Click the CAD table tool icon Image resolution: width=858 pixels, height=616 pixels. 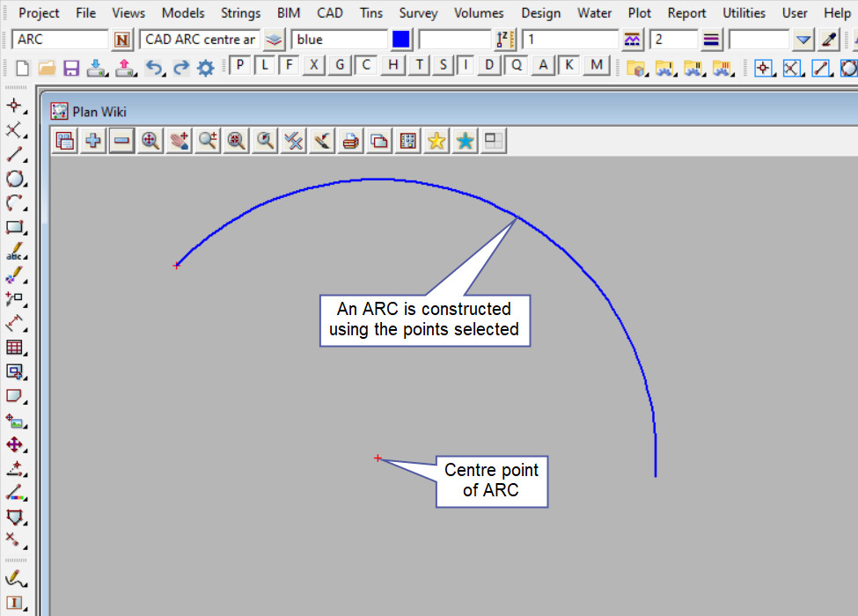point(14,347)
